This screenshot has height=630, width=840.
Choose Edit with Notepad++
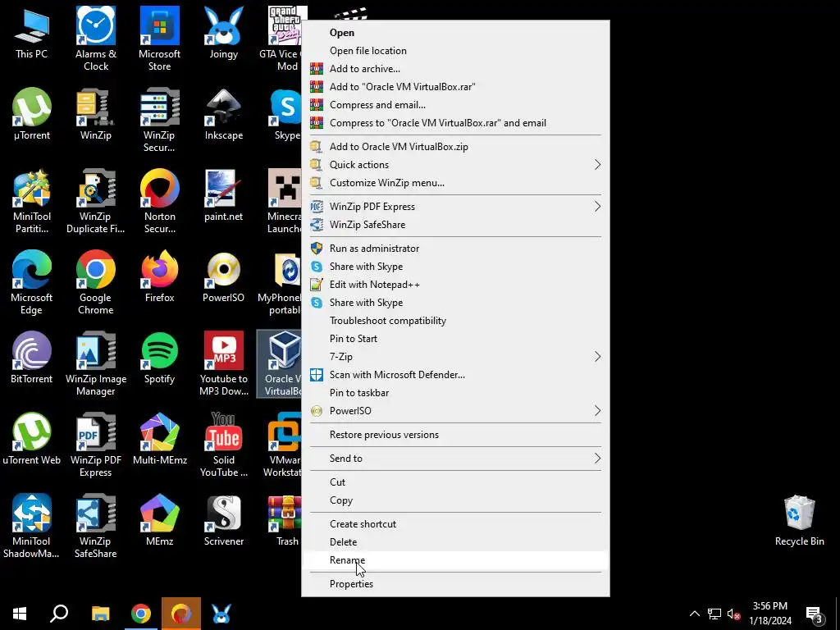point(455,285)
